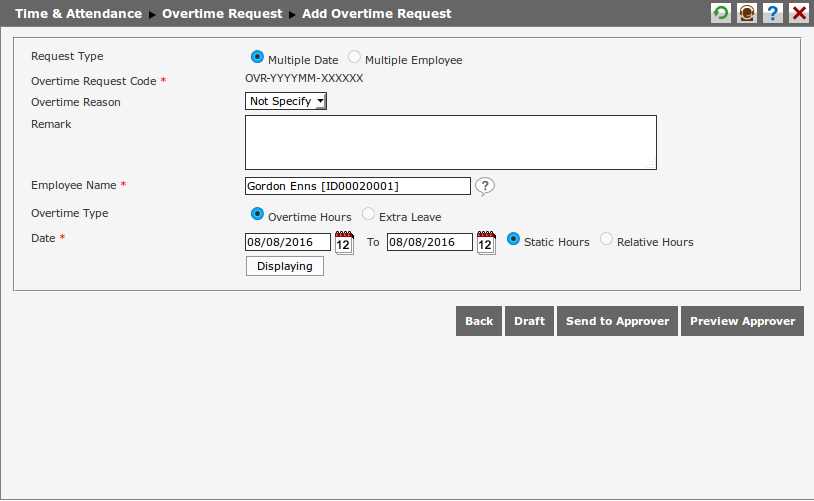Open the start date calendar picker
The width and height of the screenshot is (814, 501).
click(344, 243)
